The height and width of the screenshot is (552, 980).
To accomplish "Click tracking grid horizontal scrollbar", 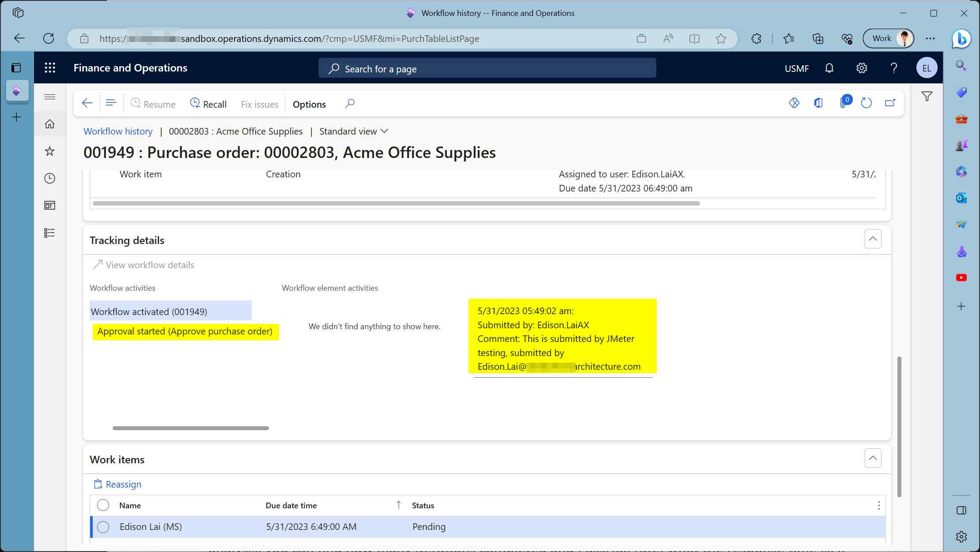I will [396, 203].
